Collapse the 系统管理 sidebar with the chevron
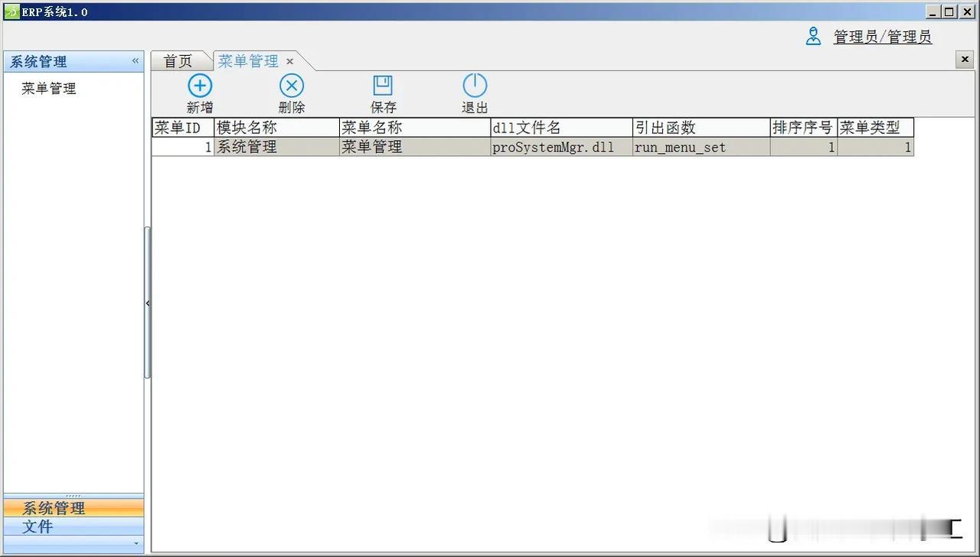Viewport: 980px width, 557px height. coord(136,61)
